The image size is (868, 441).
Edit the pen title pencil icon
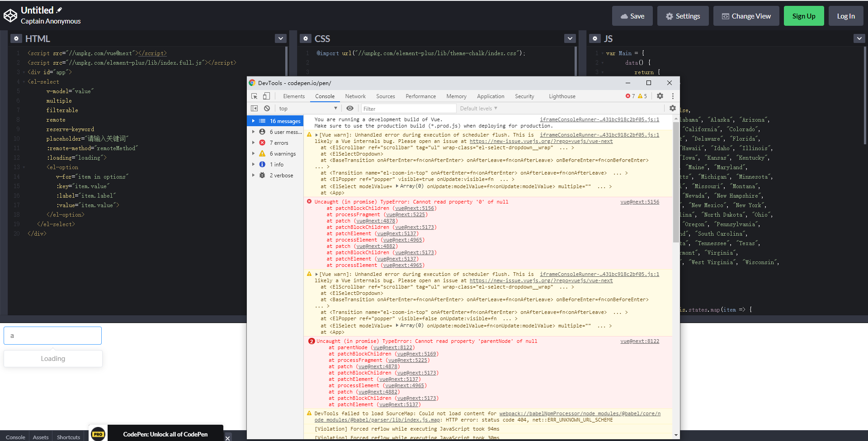[x=59, y=10]
